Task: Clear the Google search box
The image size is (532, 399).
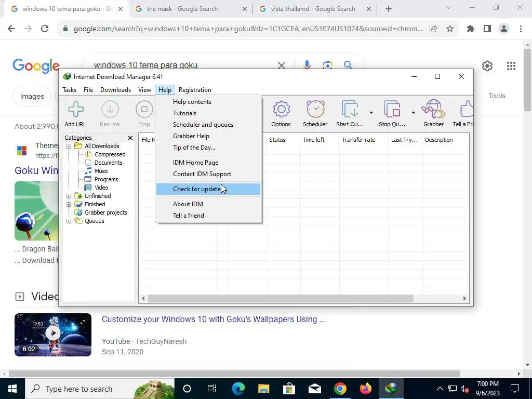Action: [x=281, y=65]
